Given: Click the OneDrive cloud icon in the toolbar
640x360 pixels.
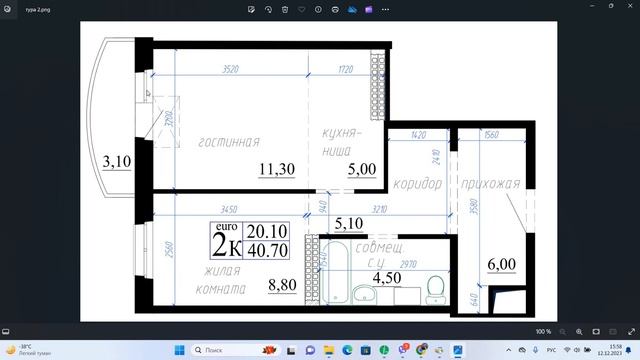Looking at the screenshot, I should [x=352, y=9].
